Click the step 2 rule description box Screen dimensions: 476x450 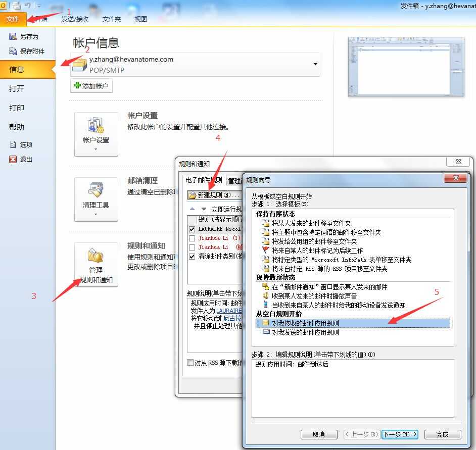click(x=352, y=388)
